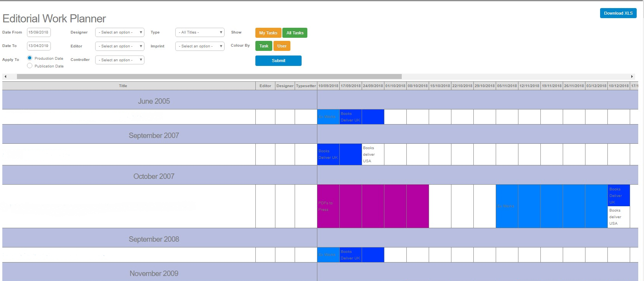Click Books Deliver UK under September 2008

pyautogui.click(x=362, y=255)
